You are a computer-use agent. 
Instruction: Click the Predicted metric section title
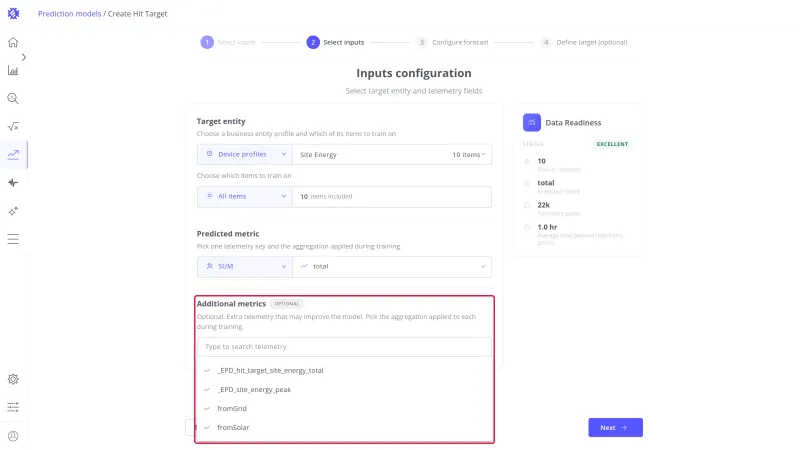coord(228,234)
